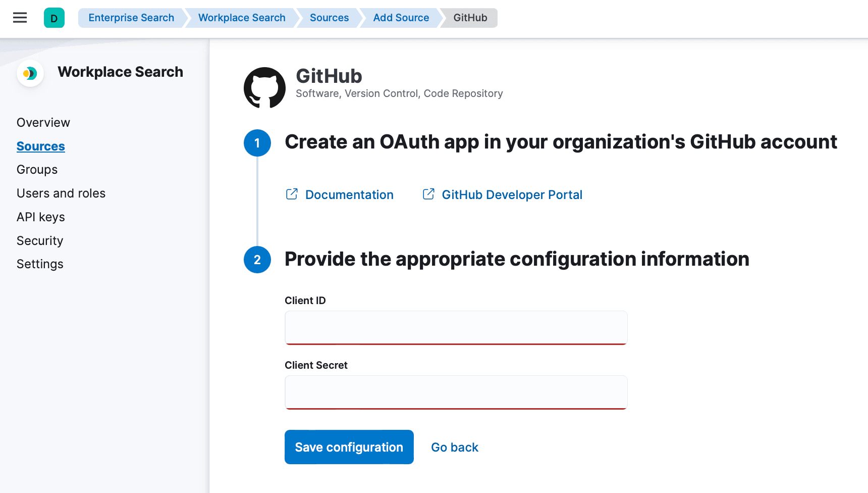Click the Workplace Search logo icon
This screenshot has height=493, width=868.
coord(30,73)
